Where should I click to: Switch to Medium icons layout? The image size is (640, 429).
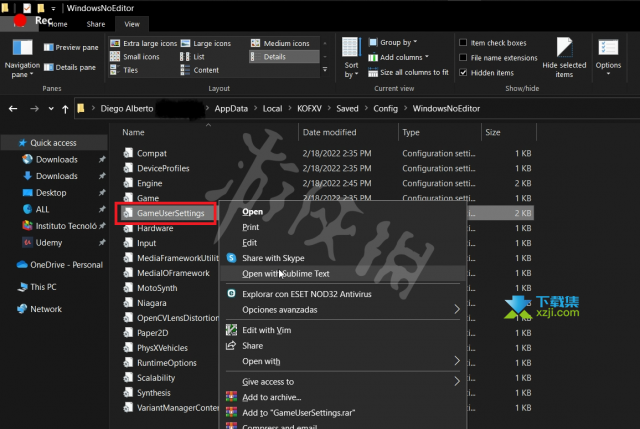pyautogui.click(x=280, y=43)
